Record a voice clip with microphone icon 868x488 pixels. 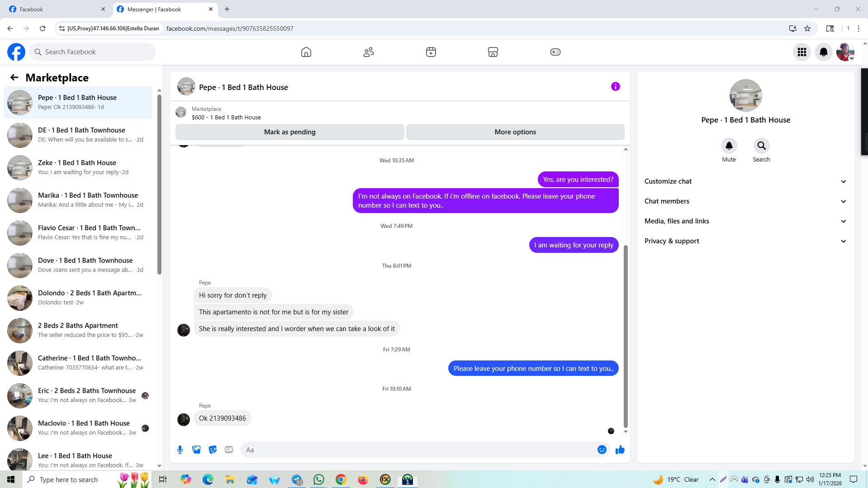180,450
